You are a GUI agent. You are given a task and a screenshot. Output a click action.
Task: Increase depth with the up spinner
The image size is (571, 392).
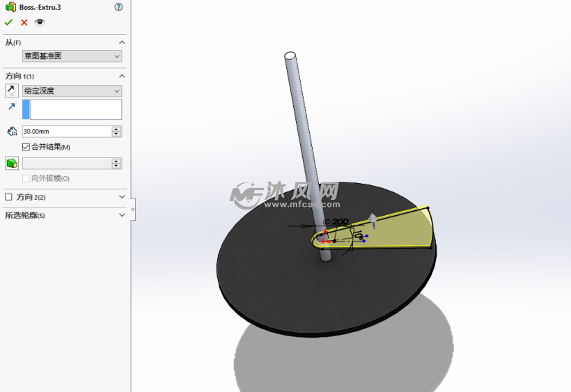116,129
